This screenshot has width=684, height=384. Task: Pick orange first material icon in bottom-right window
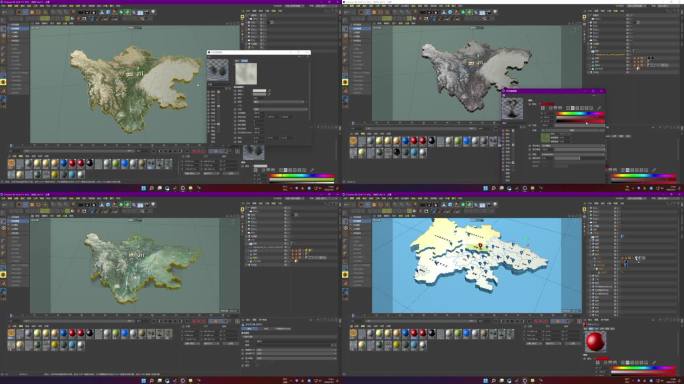click(x=353, y=333)
